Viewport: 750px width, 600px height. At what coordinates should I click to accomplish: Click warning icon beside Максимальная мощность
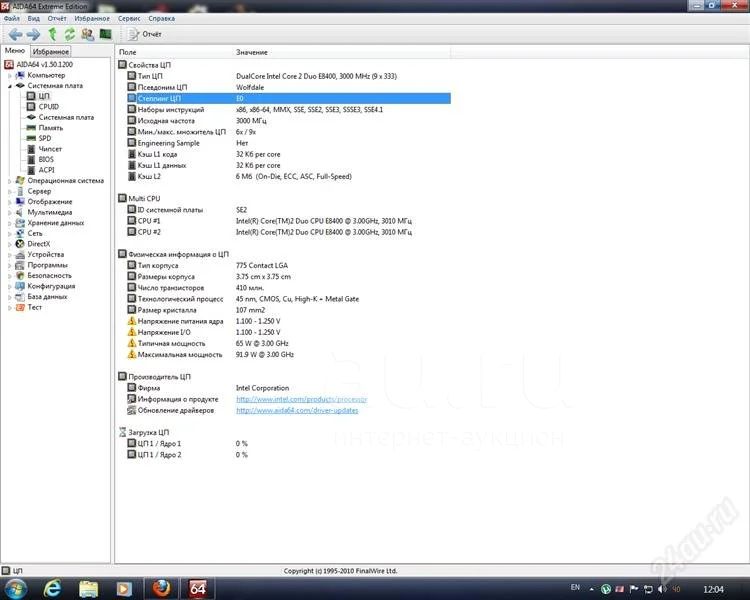(x=132, y=355)
